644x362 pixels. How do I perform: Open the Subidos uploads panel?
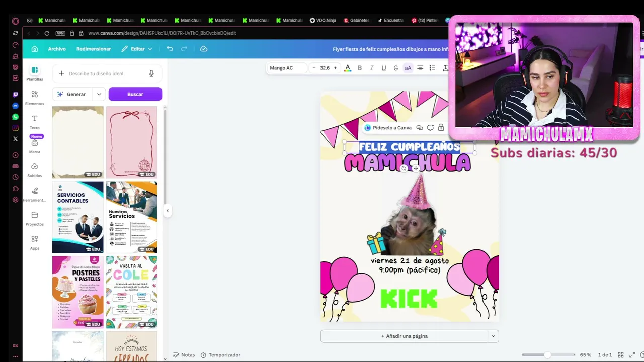[35, 170]
